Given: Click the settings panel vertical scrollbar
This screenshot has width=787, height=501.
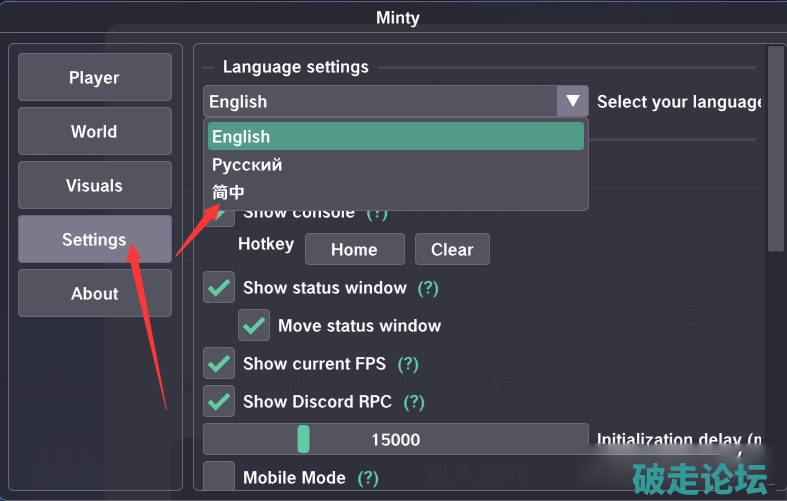Looking at the screenshot, I should [x=775, y=150].
